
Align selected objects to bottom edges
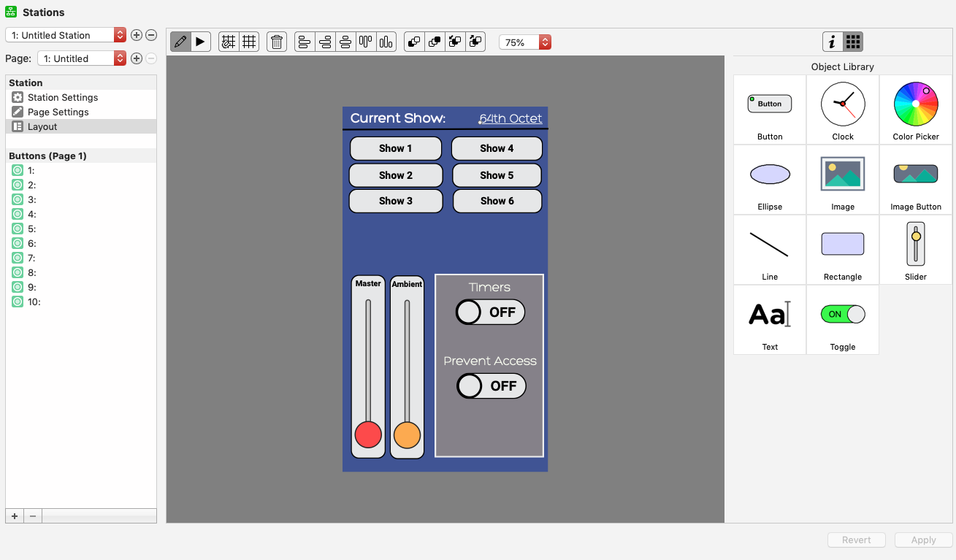pyautogui.click(x=386, y=42)
